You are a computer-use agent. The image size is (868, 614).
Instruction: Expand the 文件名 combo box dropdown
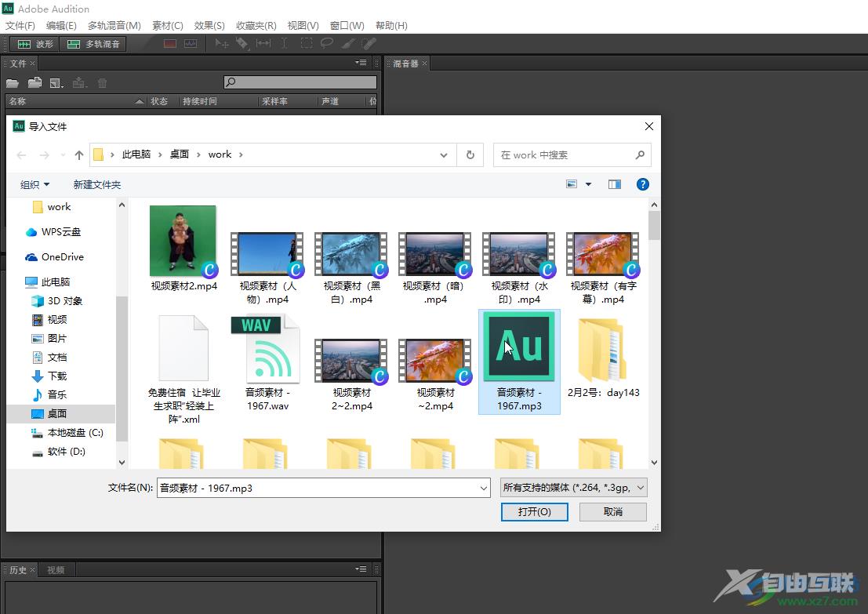click(483, 489)
